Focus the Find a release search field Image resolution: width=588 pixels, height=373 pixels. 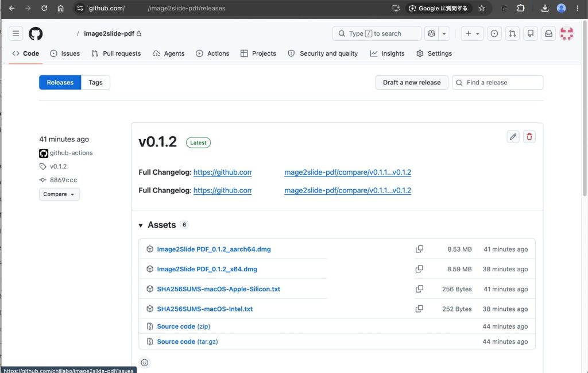[498, 82]
